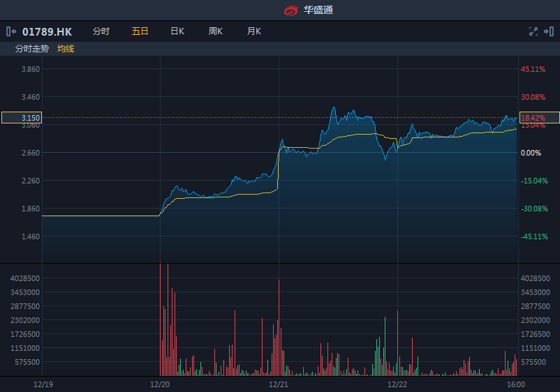Select the 五日 five-day tab
Image resolution: width=560 pixels, height=392 pixels.
point(140,31)
